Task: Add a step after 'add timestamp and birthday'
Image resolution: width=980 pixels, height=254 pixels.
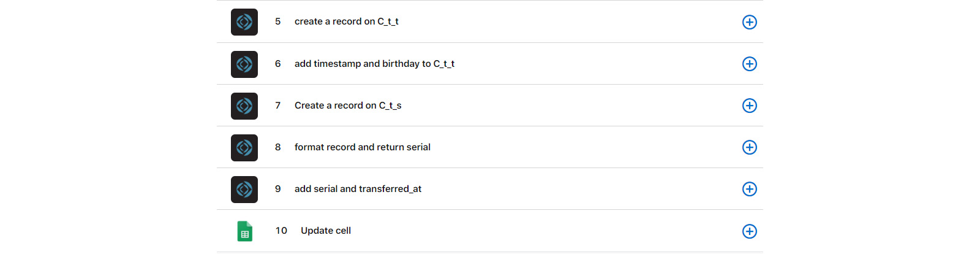Action: coord(749,64)
